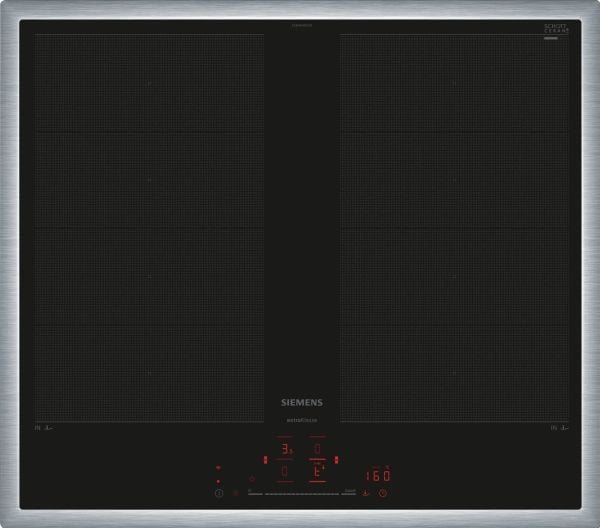Select the front-right zone showing E

click(x=318, y=472)
